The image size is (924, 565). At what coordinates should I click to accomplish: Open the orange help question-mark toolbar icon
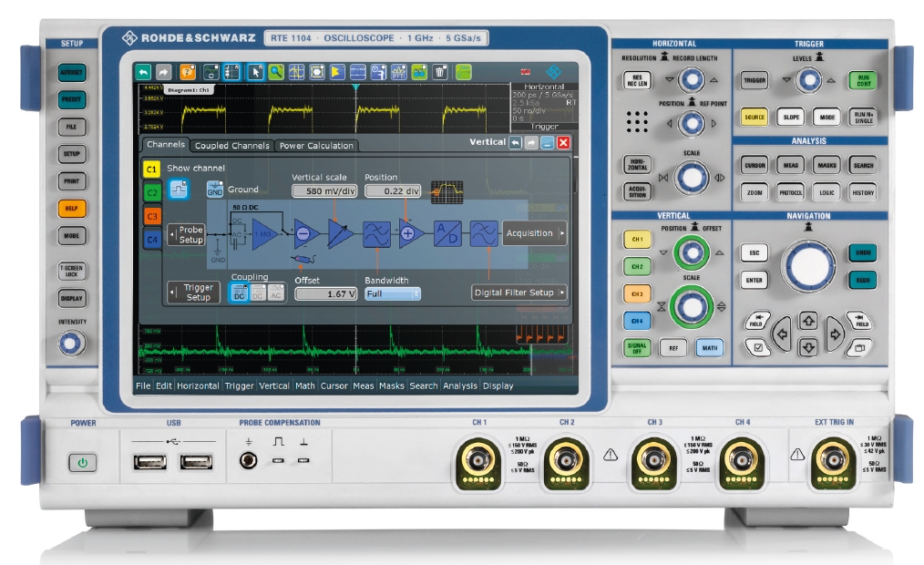coord(188,72)
